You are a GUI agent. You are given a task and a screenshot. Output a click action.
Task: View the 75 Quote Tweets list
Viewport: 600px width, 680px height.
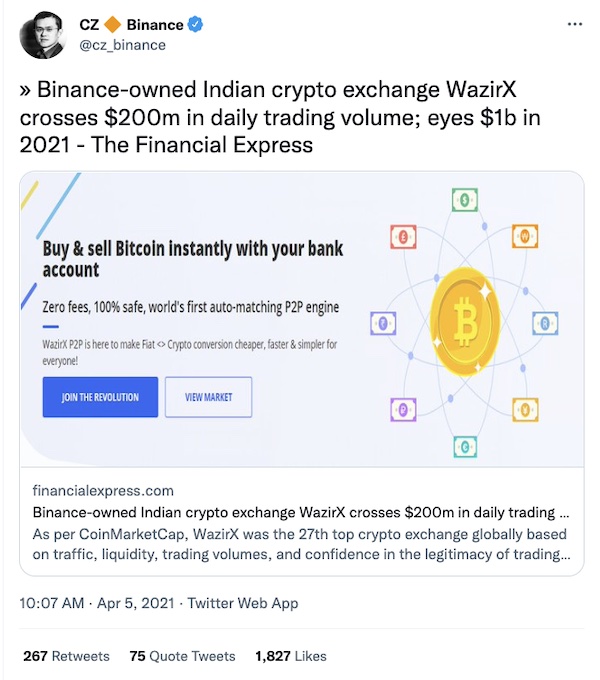pyautogui.click(x=182, y=656)
